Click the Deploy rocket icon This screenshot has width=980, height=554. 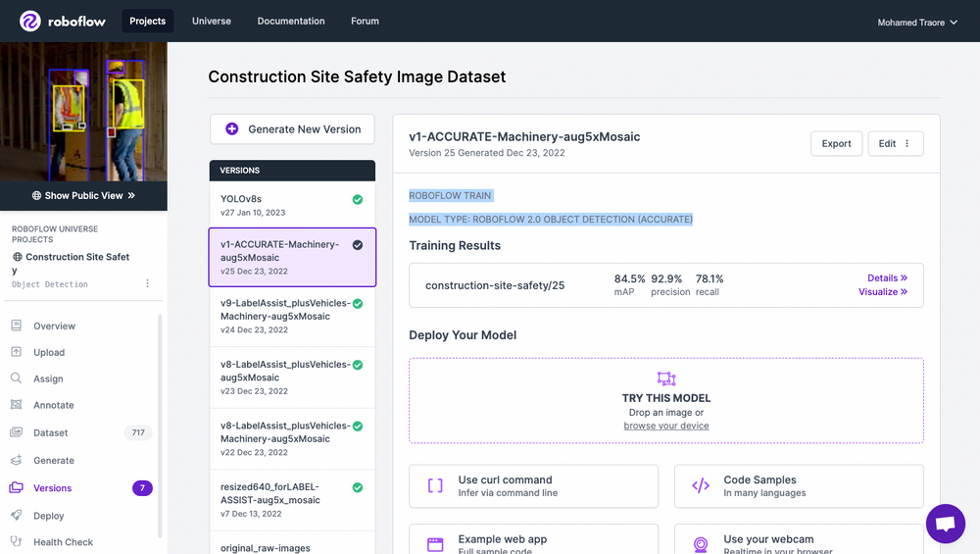click(17, 515)
